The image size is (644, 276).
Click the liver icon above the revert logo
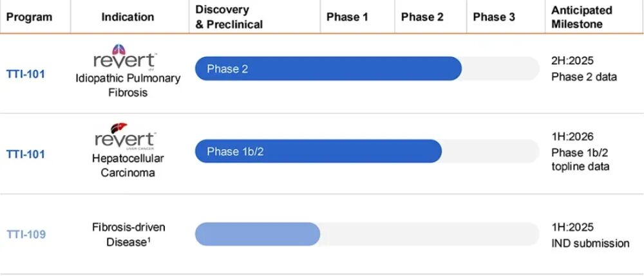pyautogui.click(x=118, y=128)
